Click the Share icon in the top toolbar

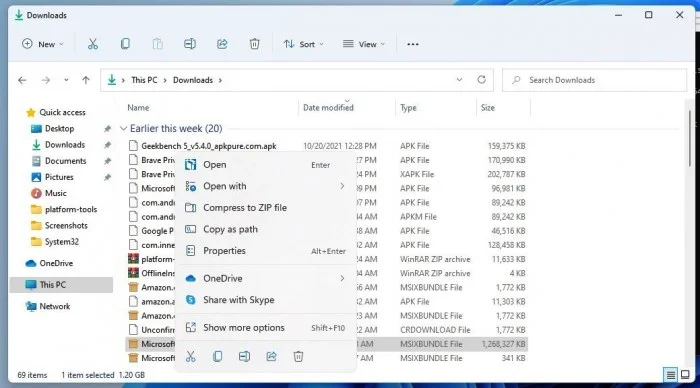coord(222,44)
